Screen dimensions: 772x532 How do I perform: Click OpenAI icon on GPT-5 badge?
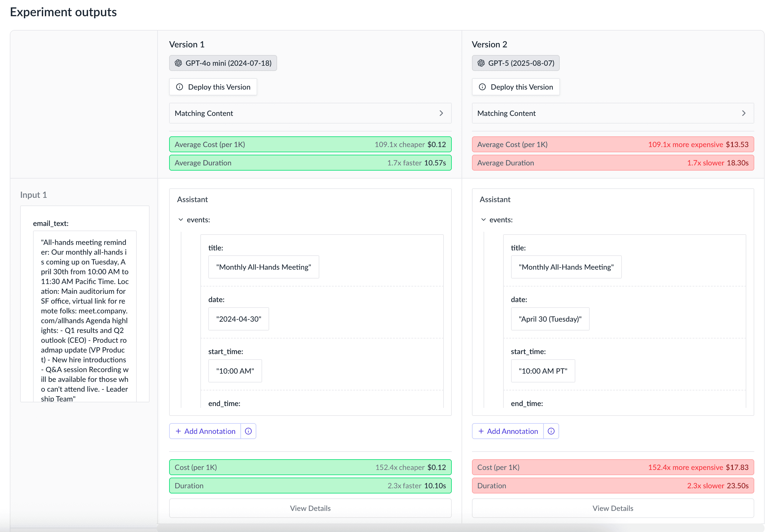pos(481,63)
